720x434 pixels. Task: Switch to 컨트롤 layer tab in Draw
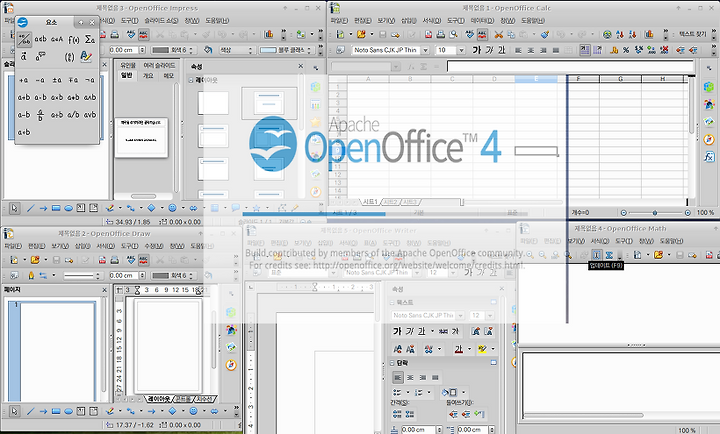[183, 399]
